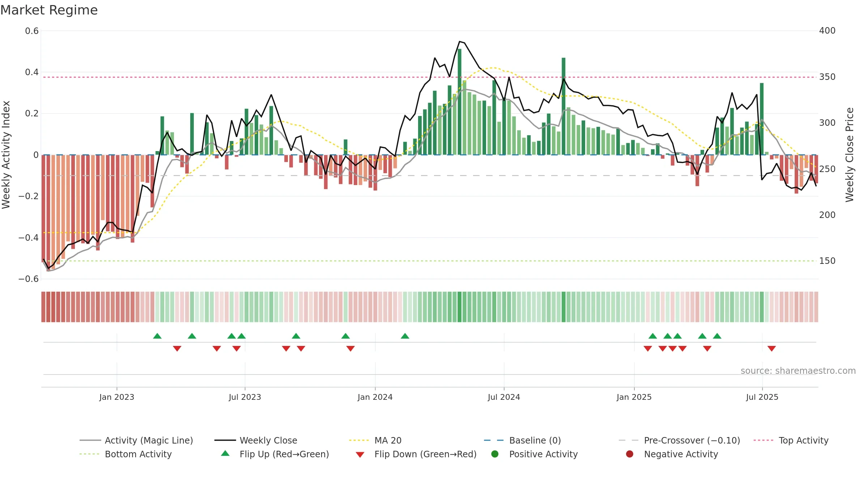The height and width of the screenshot is (488, 868).
Task: Click the light red heatmap cell at far right
Action: (816, 307)
